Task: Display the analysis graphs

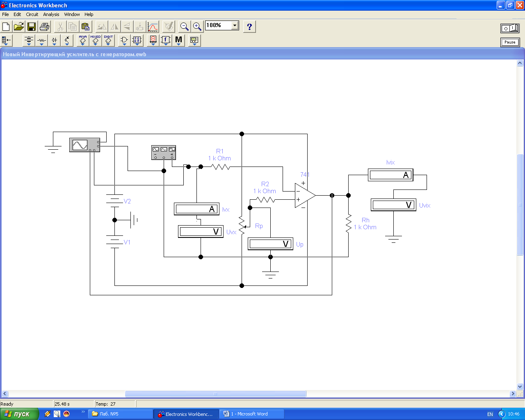Action: pos(153,27)
